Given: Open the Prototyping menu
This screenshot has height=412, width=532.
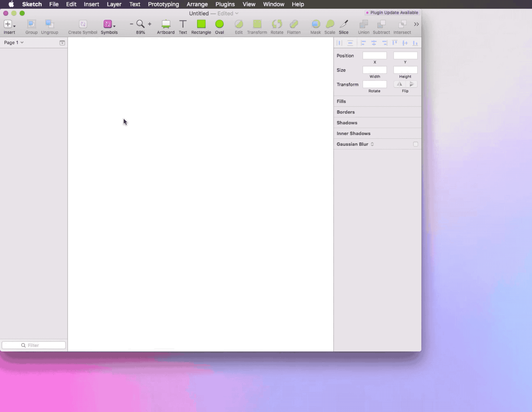Looking at the screenshot, I should click(163, 4).
